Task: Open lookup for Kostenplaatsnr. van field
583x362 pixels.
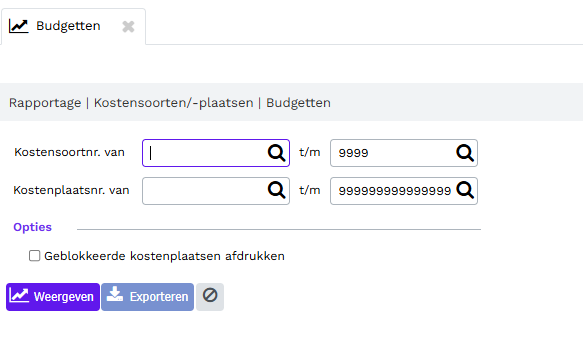Action: pyautogui.click(x=276, y=190)
